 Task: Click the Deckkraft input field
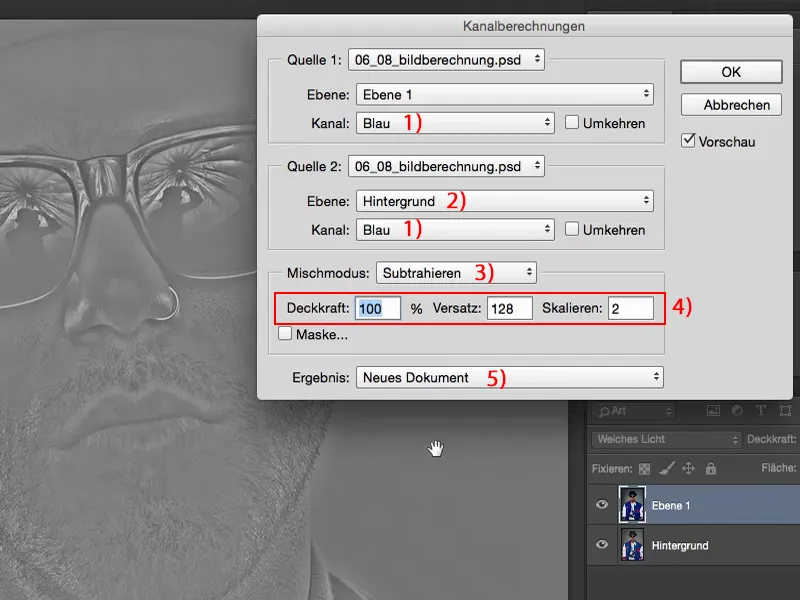tap(378, 309)
